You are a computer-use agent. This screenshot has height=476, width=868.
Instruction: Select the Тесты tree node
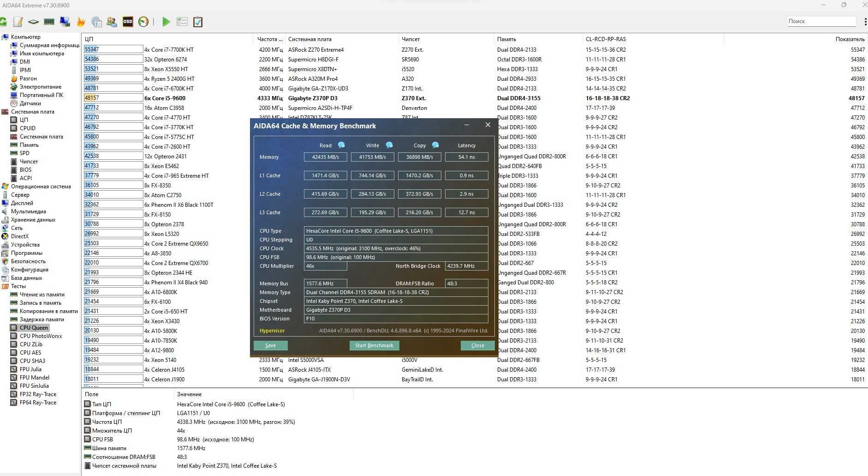pos(18,286)
